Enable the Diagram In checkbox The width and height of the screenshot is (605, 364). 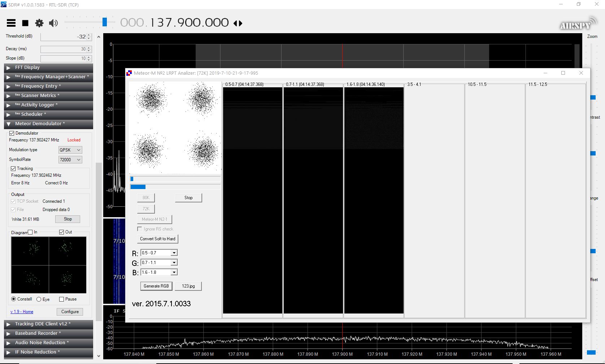tap(30, 232)
